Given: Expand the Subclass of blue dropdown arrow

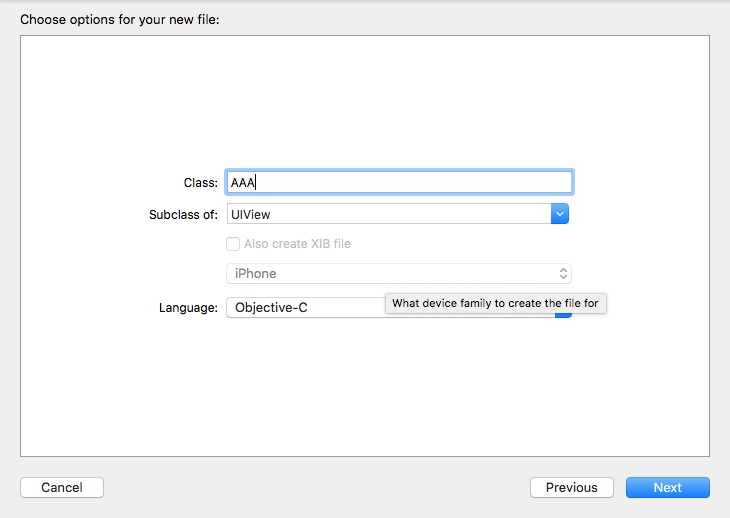Looking at the screenshot, I should (x=560, y=214).
